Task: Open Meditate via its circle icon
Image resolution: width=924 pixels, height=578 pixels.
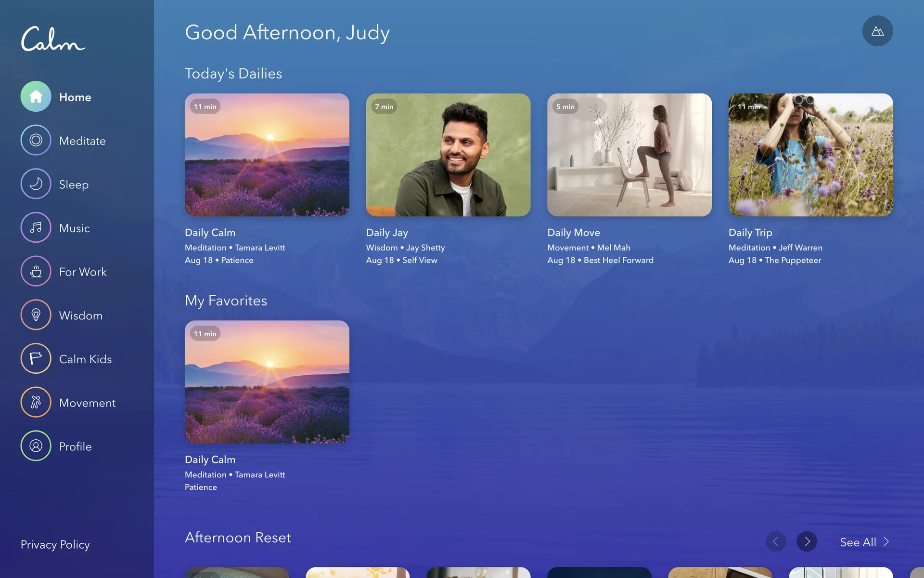Action: click(36, 140)
